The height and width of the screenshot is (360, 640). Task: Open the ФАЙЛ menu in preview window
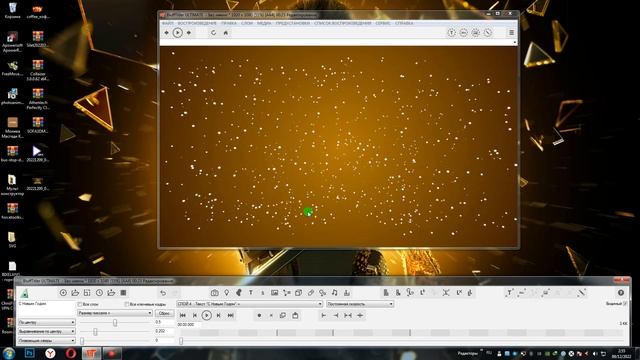[167, 23]
